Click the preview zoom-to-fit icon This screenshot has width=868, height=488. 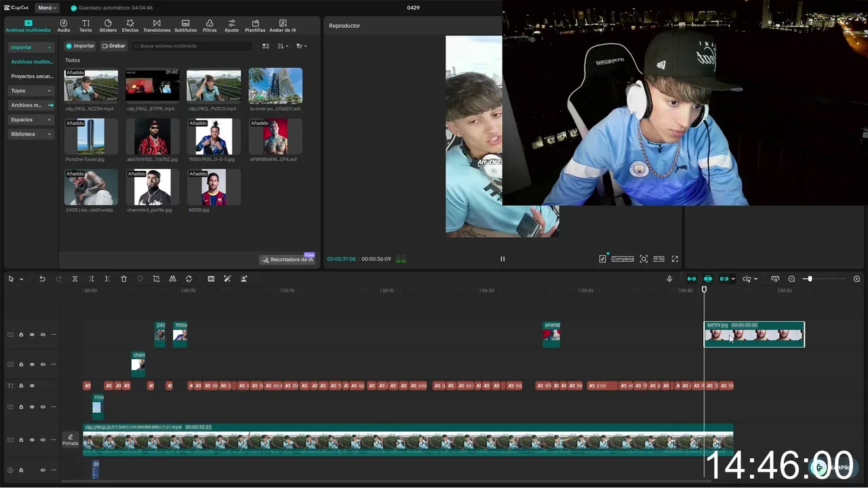[644, 259]
